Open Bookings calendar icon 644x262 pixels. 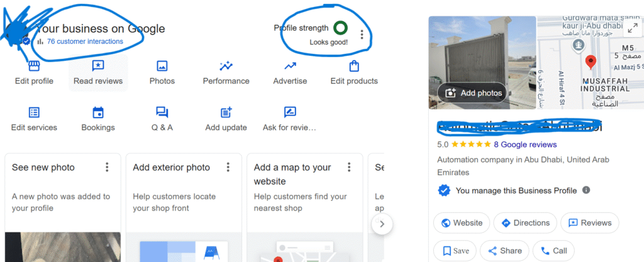click(x=98, y=112)
